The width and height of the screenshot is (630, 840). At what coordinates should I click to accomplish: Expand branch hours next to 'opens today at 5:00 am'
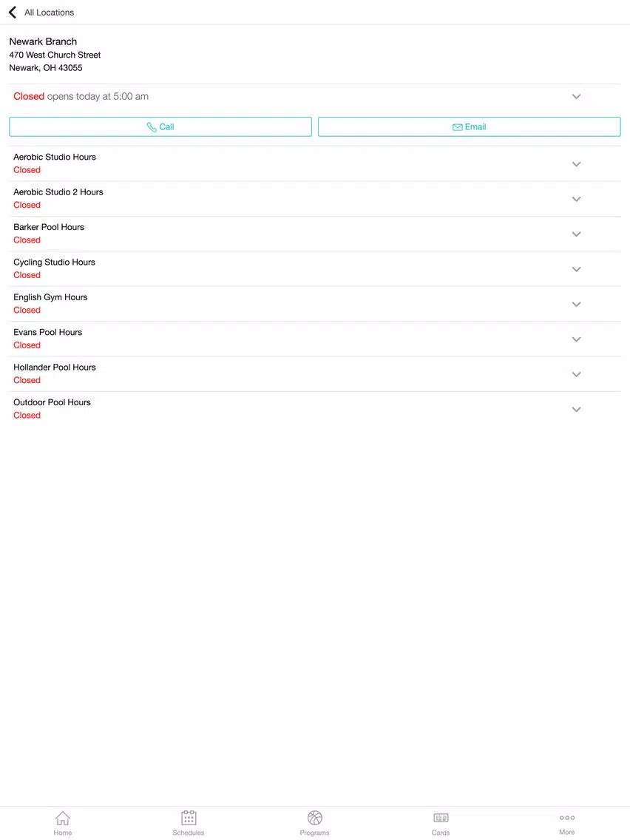click(577, 96)
